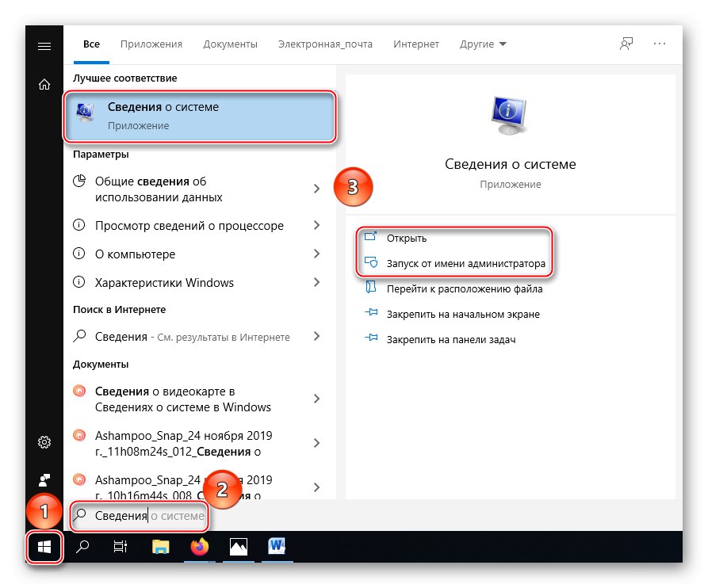Open the Photos app from the taskbar
The image size is (708, 588).
[238, 547]
